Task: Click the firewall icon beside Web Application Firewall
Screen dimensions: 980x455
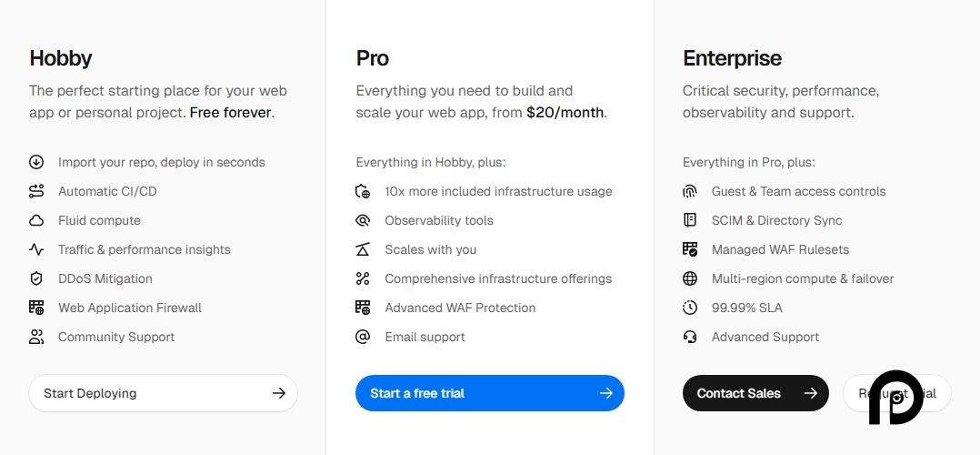Action: click(x=36, y=308)
